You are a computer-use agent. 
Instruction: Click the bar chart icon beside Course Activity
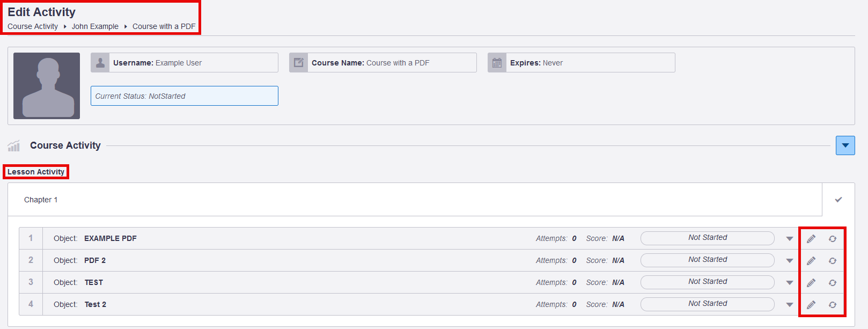(x=14, y=145)
